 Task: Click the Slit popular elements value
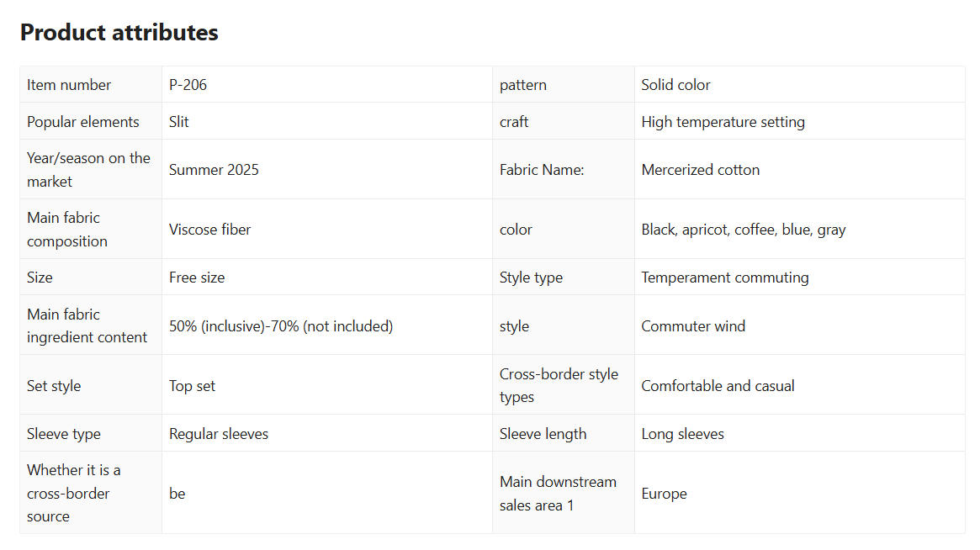pos(179,122)
